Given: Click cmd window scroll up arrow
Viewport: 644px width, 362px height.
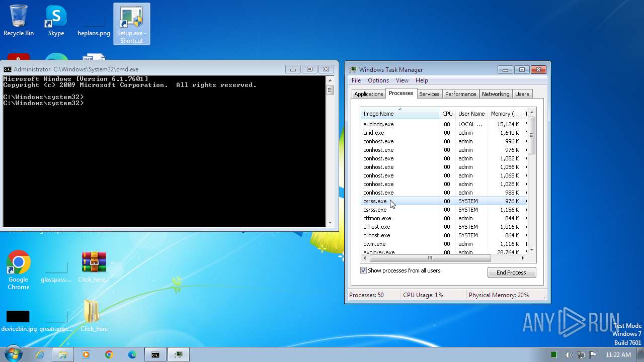Looking at the screenshot, I should click(330, 80).
